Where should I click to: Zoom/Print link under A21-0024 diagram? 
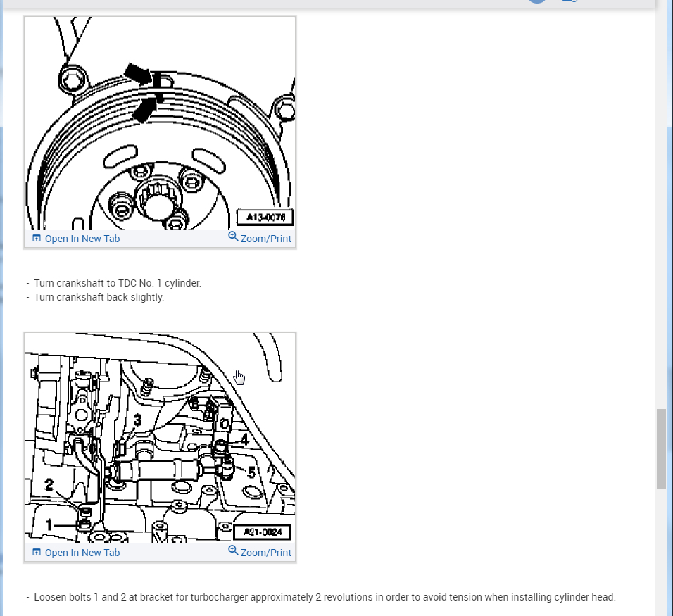(260, 552)
